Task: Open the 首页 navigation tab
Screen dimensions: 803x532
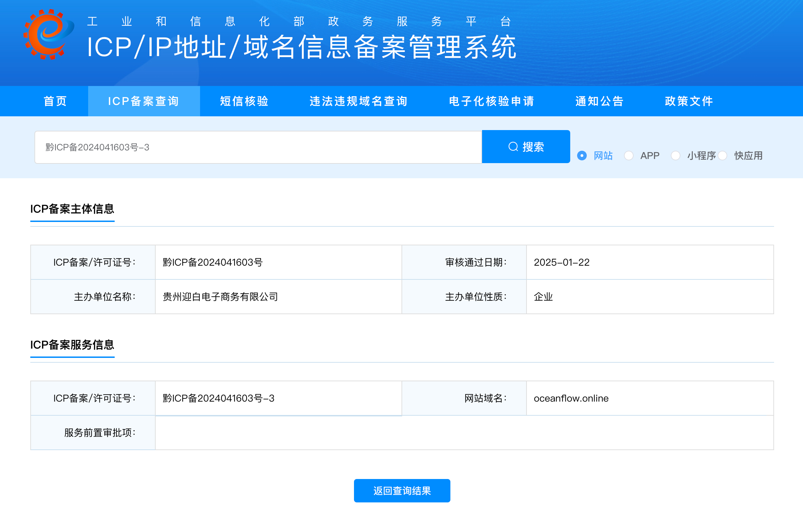Action: point(55,101)
